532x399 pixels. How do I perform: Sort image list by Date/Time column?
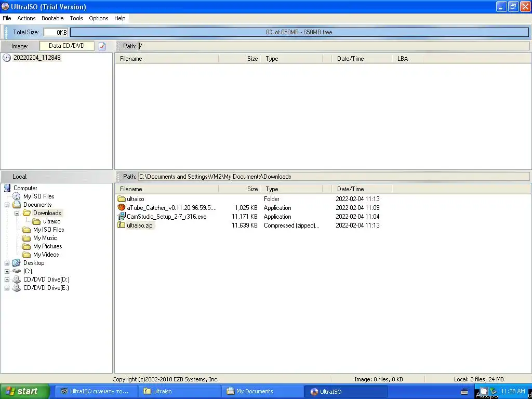click(362, 59)
